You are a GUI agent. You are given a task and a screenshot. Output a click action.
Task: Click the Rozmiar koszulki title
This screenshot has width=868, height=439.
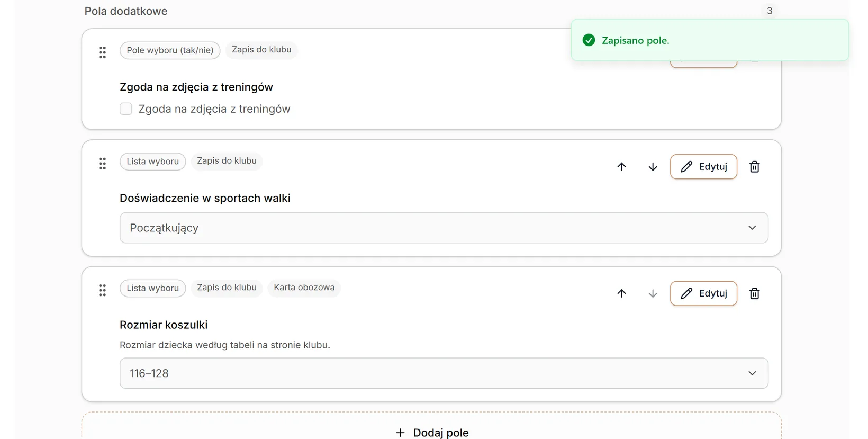(x=164, y=325)
